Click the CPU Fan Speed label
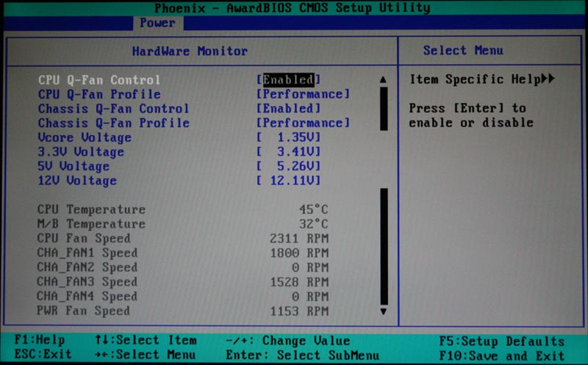This screenshot has width=588, height=365. tap(84, 239)
